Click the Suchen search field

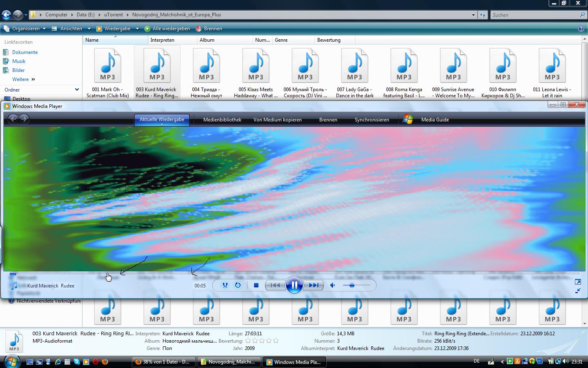pyautogui.click(x=535, y=15)
